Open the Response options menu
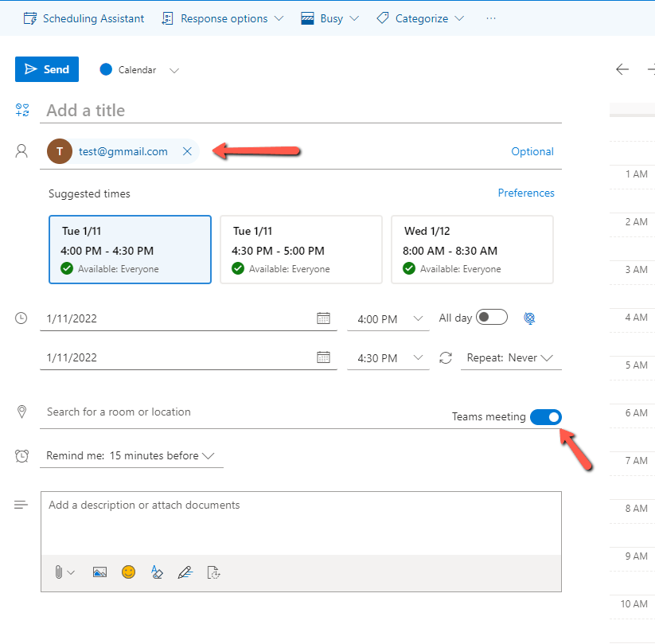 point(222,18)
